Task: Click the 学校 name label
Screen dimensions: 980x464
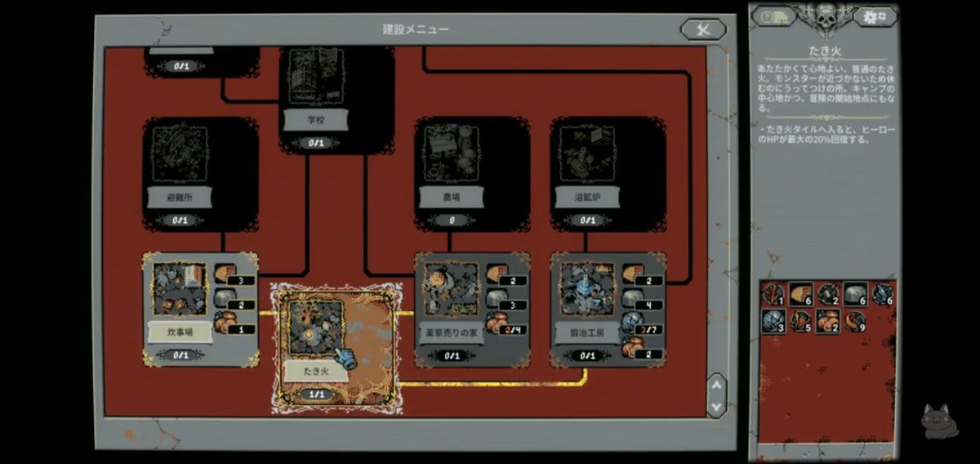Action: click(317, 120)
